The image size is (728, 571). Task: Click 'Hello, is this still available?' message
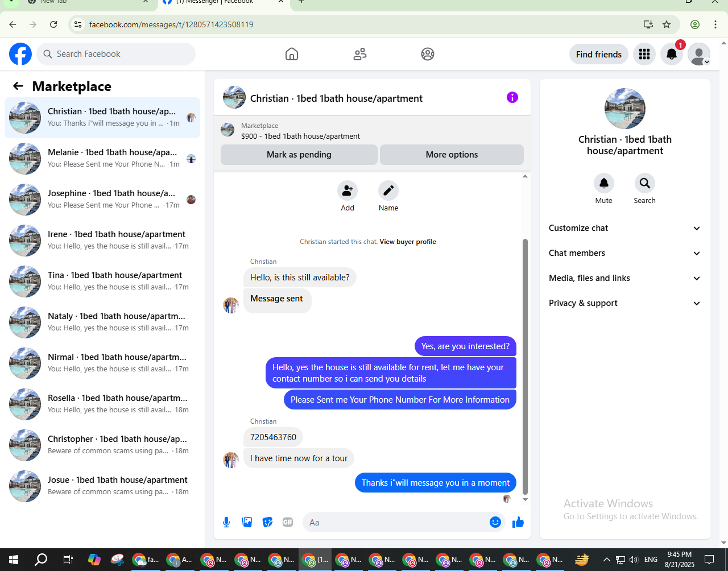[x=300, y=278]
